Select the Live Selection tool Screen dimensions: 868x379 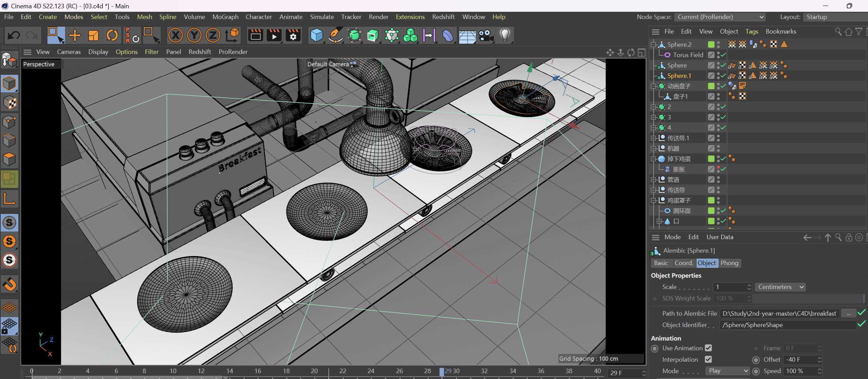coord(56,35)
